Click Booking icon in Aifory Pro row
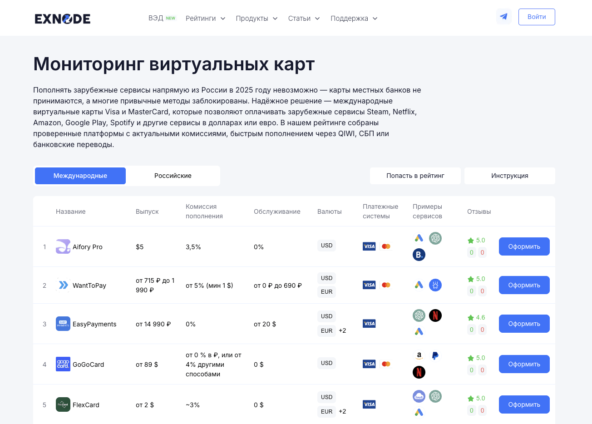 point(419,255)
